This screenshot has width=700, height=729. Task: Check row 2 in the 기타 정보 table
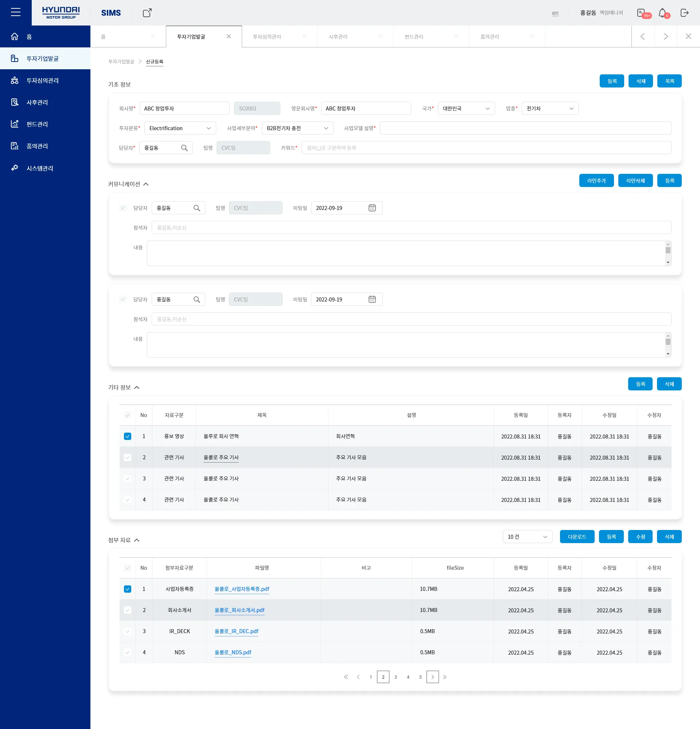coord(128,457)
